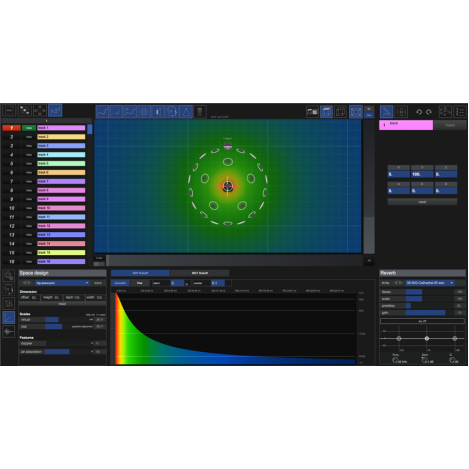
Task: Go to previous Space design preset arrow
Action: [x=24, y=283]
